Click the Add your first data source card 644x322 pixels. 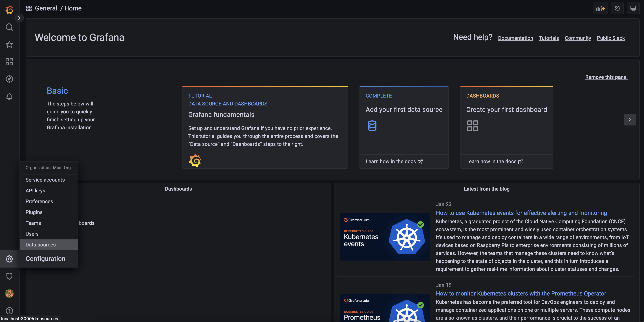coord(404,120)
